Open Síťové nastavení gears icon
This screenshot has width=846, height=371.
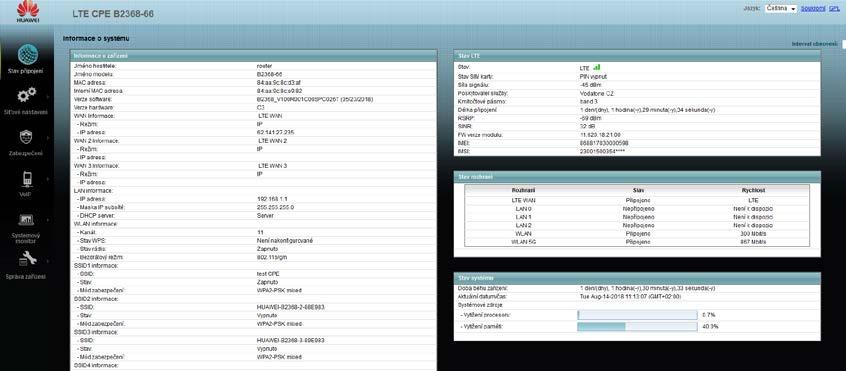pos(26,95)
